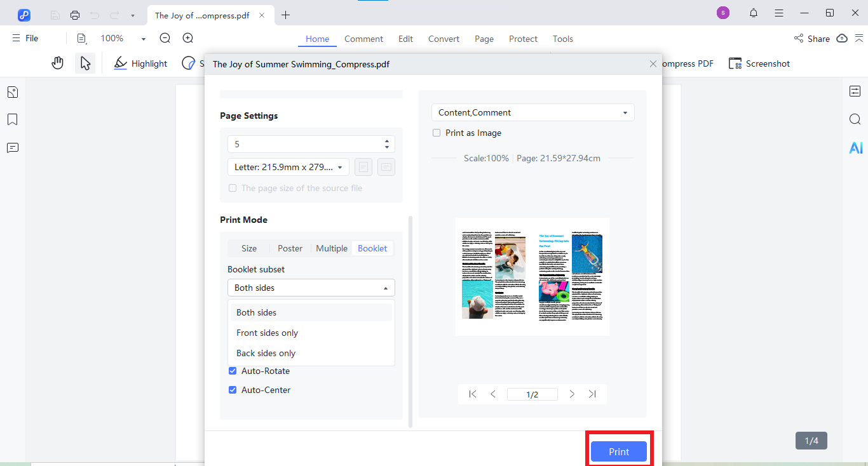868x466 pixels.
Task: Switch to the Edit tab
Action: click(405, 39)
